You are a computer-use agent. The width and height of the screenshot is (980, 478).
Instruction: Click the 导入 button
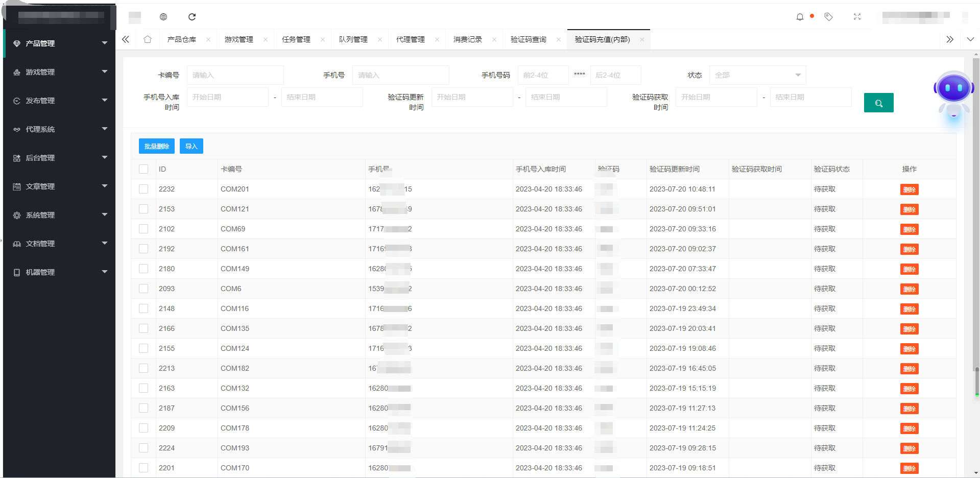(192, 146)
